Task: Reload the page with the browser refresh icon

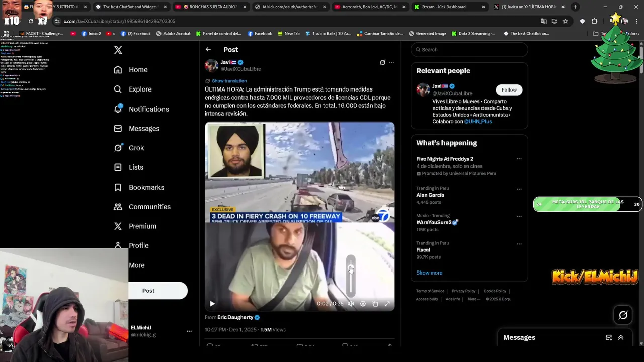Action: (31, 21)
